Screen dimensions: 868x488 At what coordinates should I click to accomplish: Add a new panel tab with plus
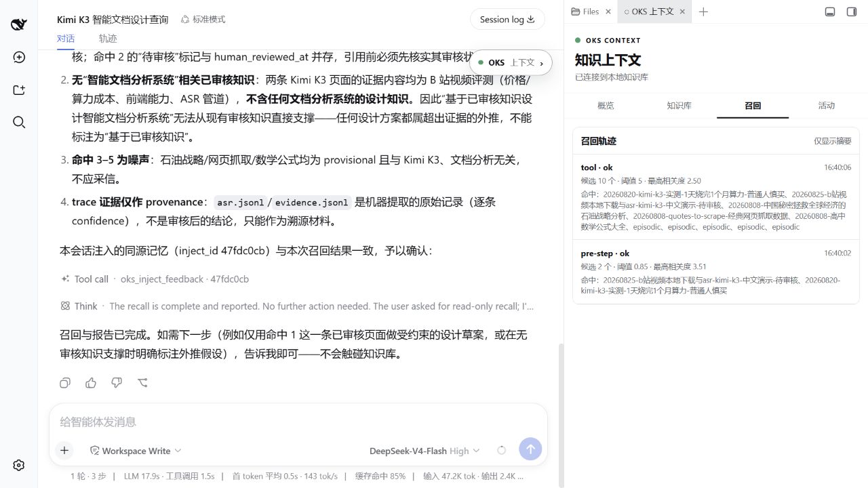point(703,12)
